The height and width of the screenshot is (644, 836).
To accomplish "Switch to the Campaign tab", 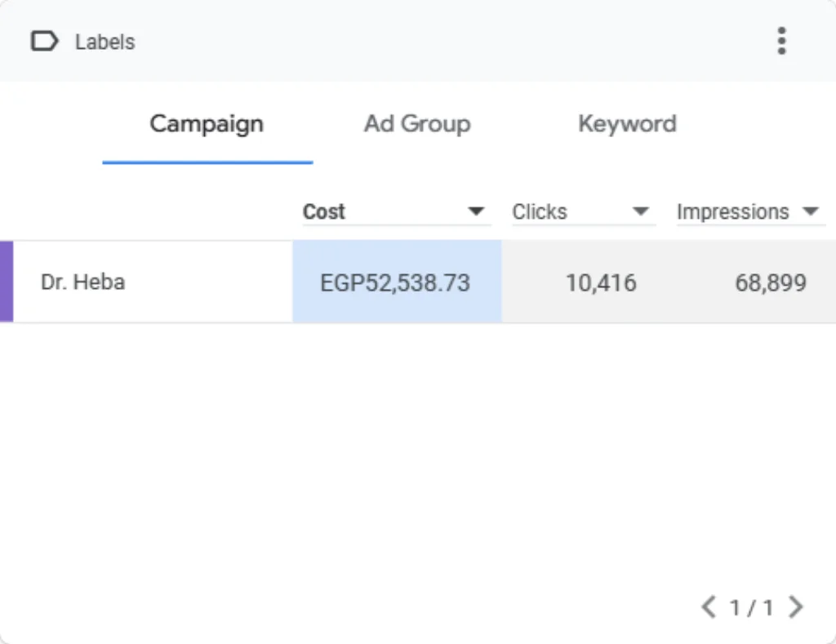I will click(207, 124).
